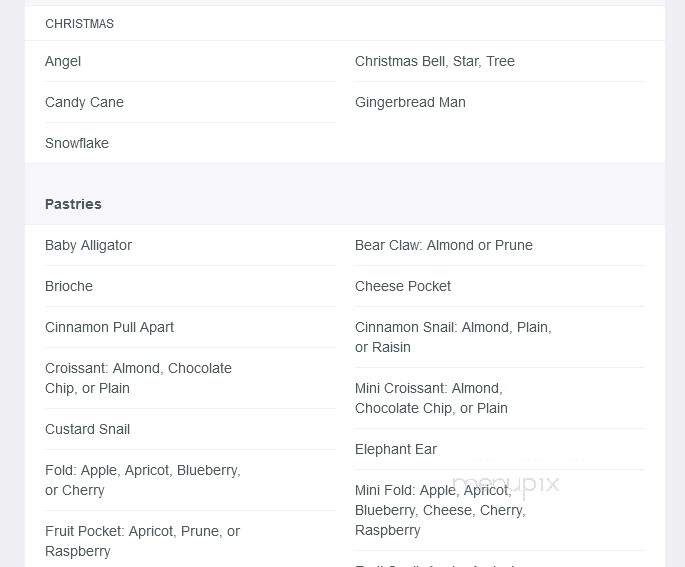Click Christmas Bell, Star, Tree entry
This screenshot has width=685, height=567.
435,61
